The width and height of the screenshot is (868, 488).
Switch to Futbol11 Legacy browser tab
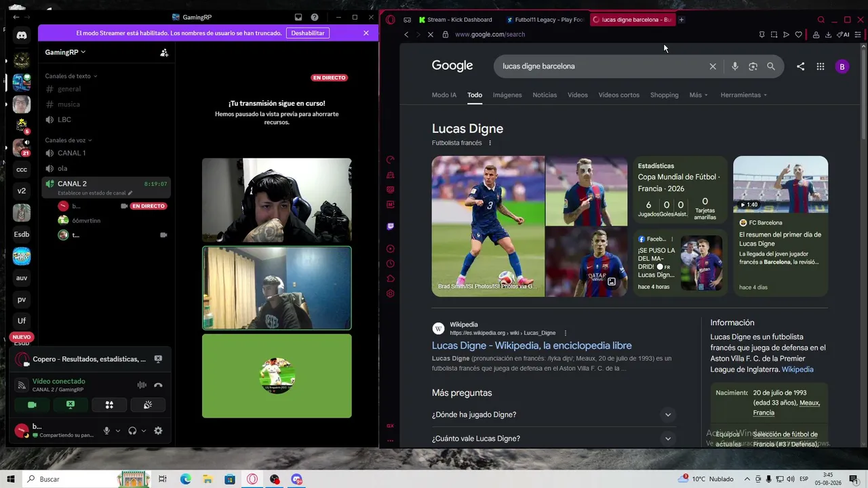pyautogui.click(x=546, y=20)
